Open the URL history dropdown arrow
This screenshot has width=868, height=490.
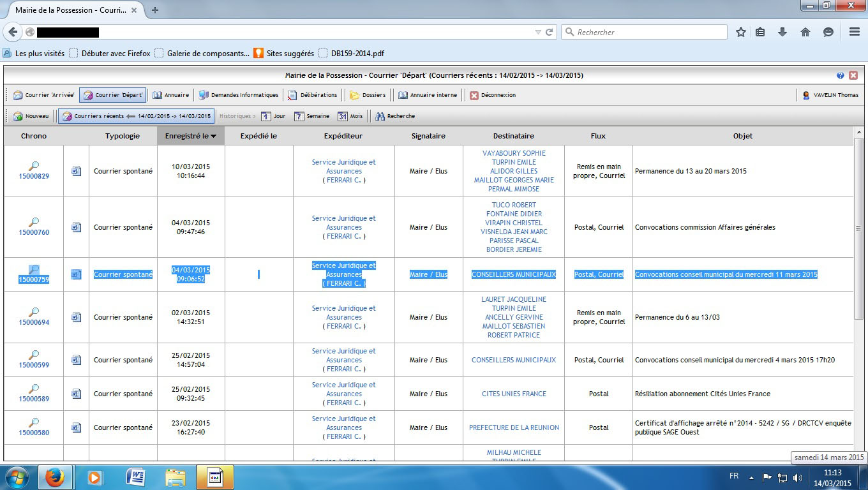tap(538, 32)
